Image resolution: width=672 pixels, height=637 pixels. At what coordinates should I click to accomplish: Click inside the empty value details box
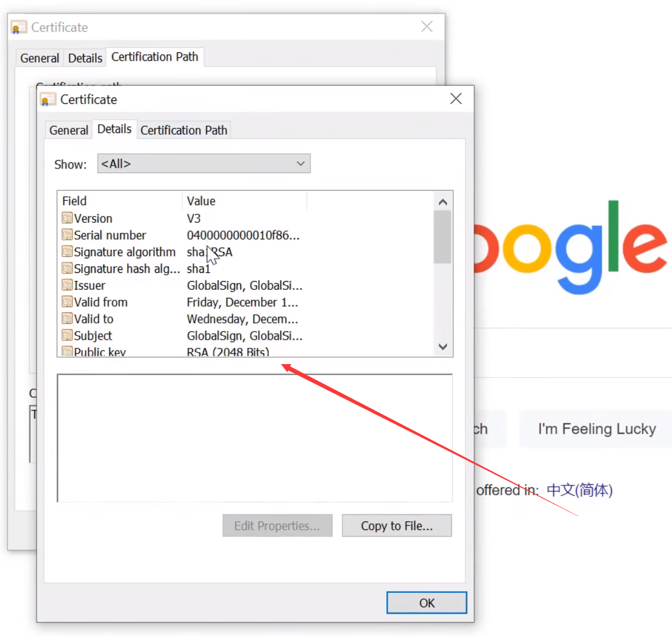tap(255, 438)
